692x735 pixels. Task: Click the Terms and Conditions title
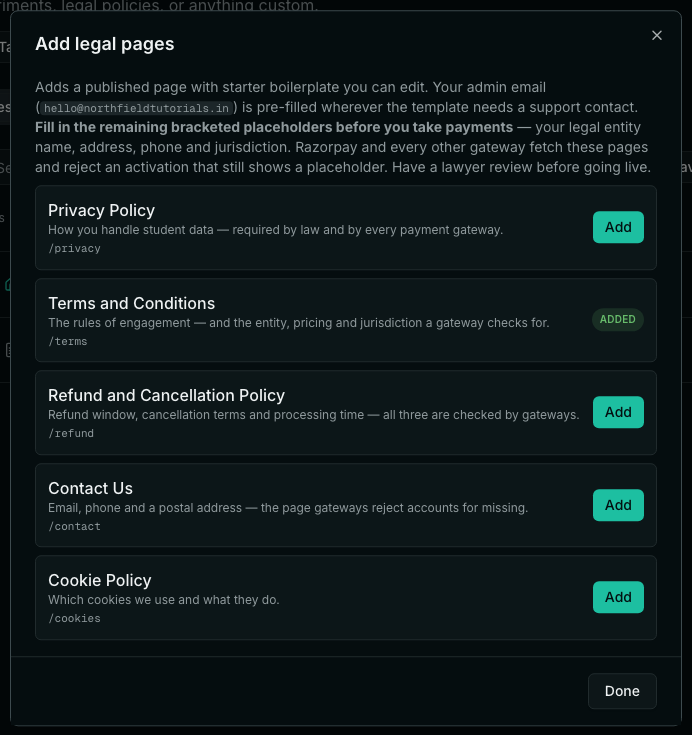coord(132,303)
